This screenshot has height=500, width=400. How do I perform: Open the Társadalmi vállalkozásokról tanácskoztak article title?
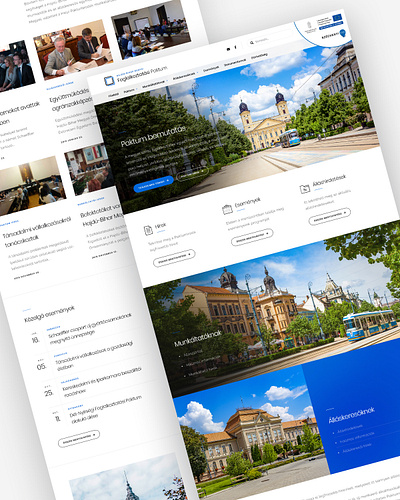point(37,232)
